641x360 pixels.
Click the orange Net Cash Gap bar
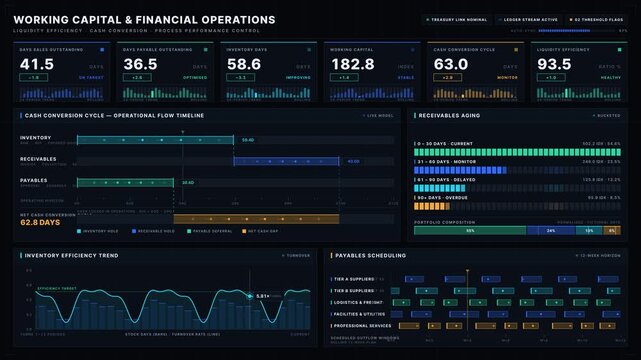click(x=256, y=219)
